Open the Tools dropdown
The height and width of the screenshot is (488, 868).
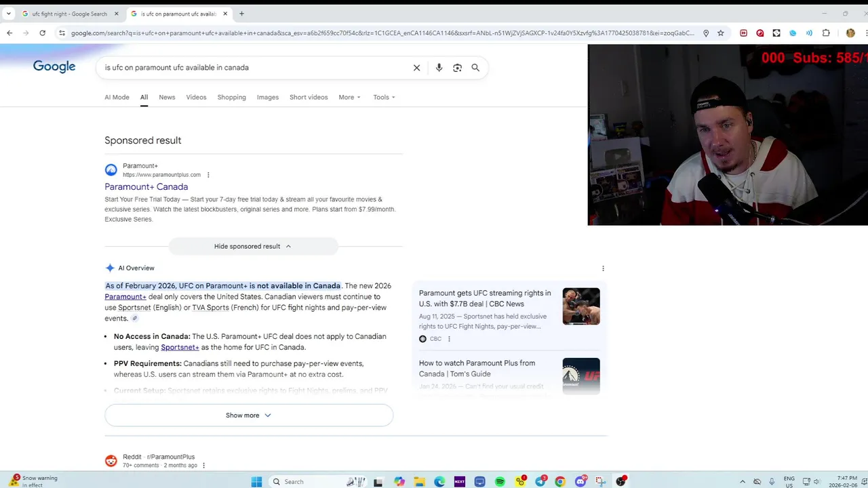384,97
